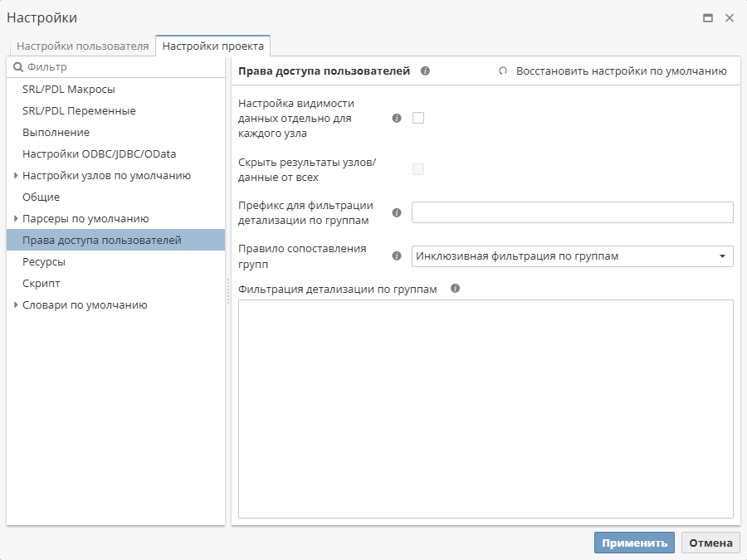The image size is (747, 560).
Task: Click the restore defaults refresh icon
Action: coord(502,71)
